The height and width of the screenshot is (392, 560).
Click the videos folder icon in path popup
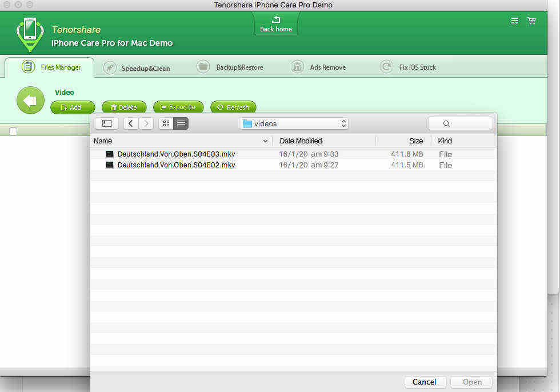click(247, 123)
